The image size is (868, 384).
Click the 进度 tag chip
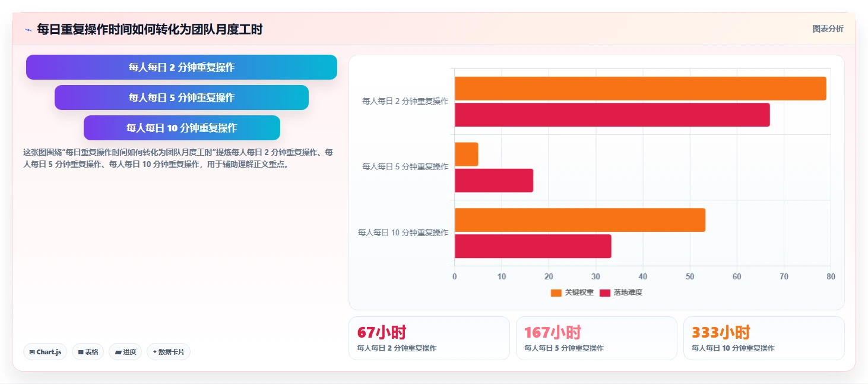(x=125, y=352)
